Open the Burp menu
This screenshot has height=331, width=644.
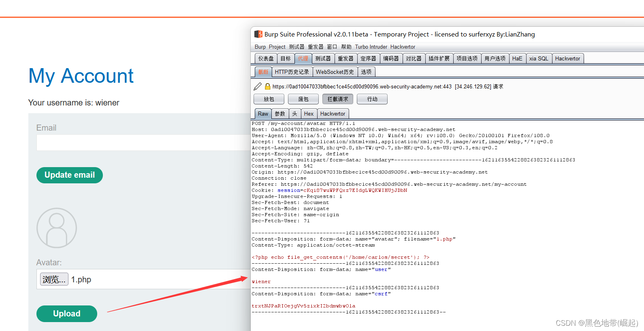point(260,47)
